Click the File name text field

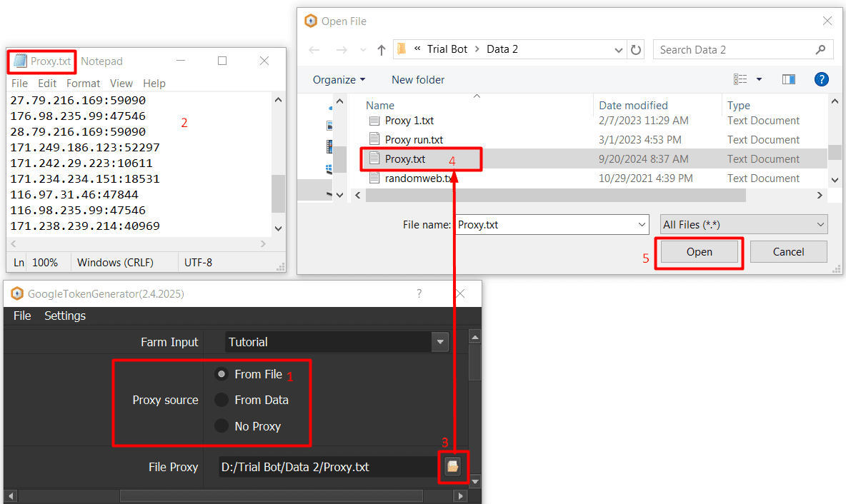click(546, 224)
